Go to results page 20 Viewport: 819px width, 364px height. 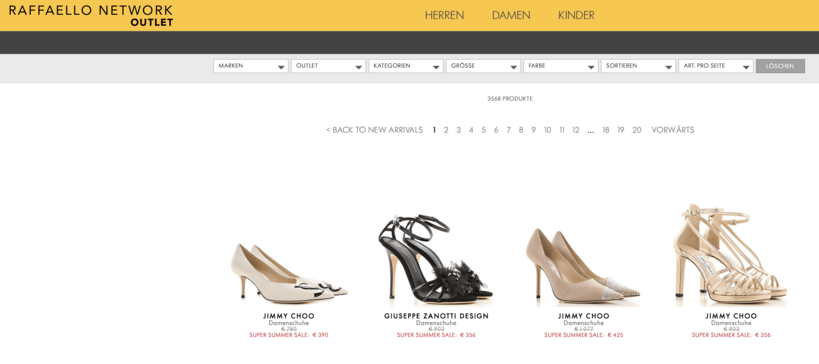coord(637,130)
